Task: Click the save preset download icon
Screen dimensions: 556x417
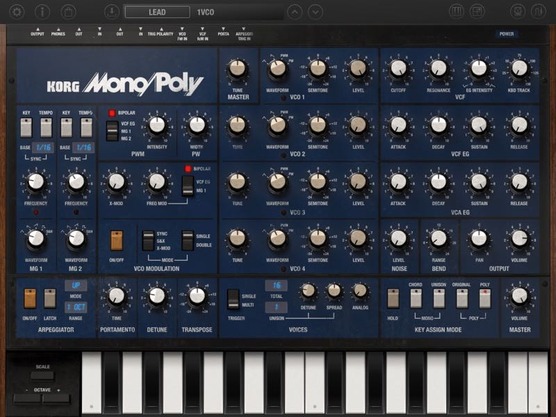Action: [111, 12]
